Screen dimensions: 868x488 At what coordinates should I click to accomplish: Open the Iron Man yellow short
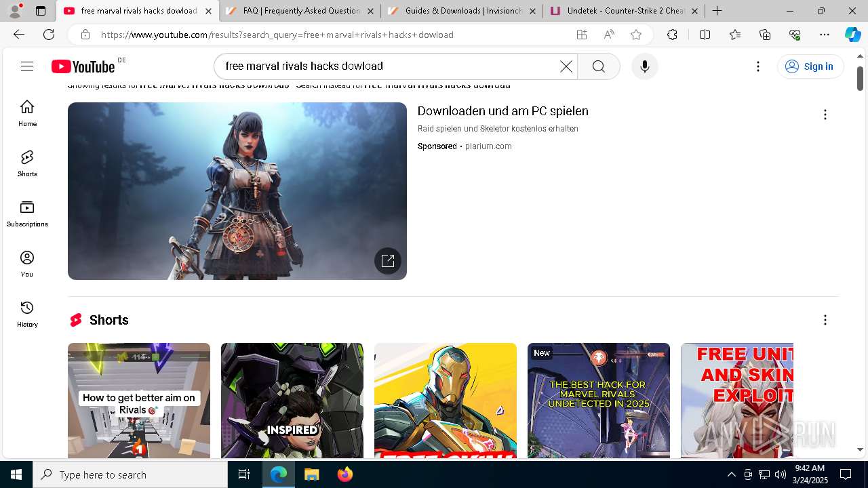click(x=446, y=400)
